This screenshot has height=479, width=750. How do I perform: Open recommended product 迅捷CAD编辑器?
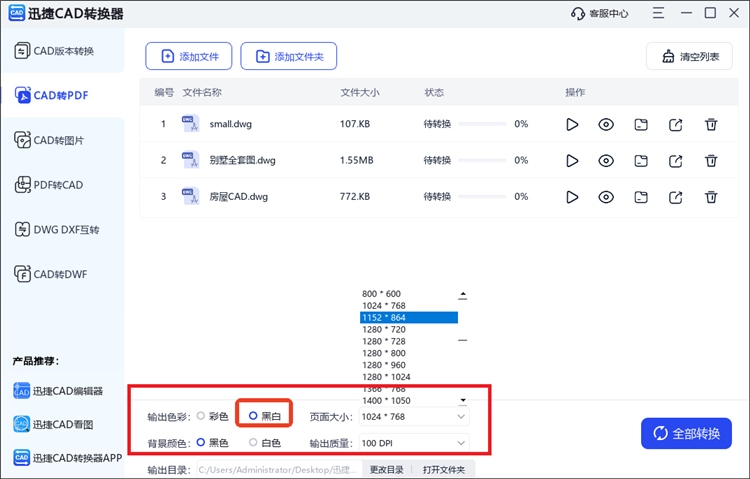coord(58,391)
